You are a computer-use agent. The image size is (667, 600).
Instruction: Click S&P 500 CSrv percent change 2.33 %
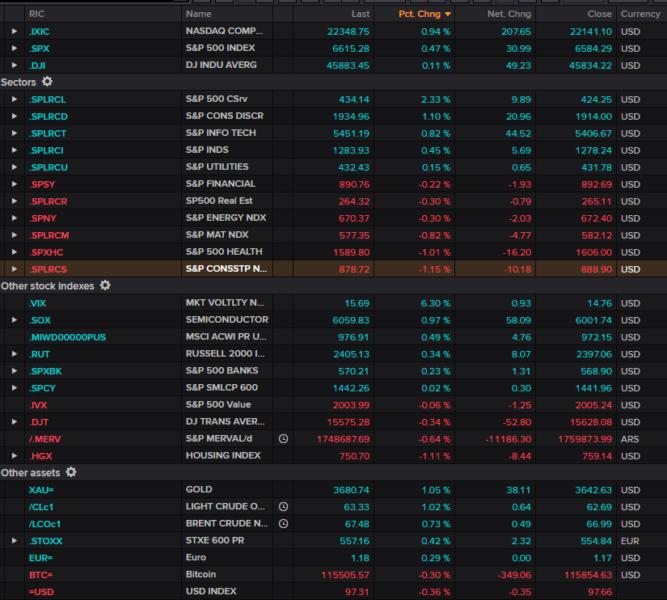click(x=435, y=100)
